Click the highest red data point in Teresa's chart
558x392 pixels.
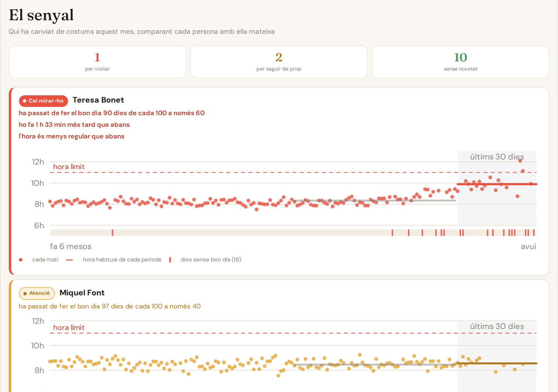point(520,160)
